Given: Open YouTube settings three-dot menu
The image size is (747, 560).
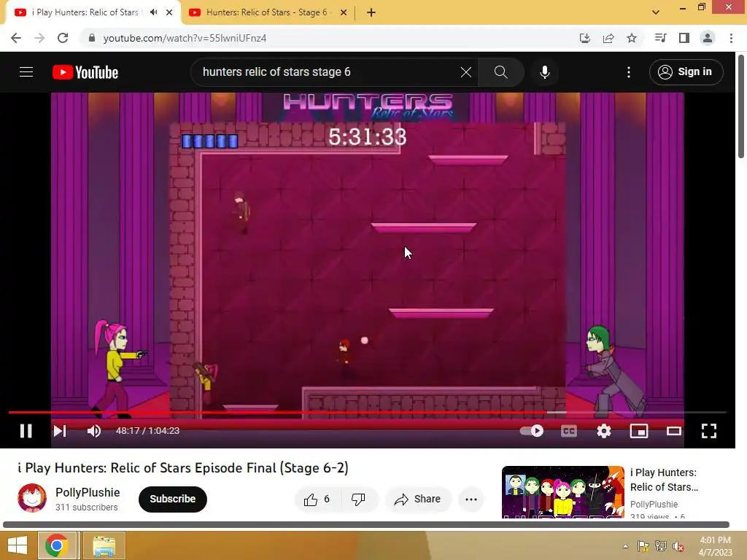Looking at the screenshot, I should pyautogui.click(x=629, y=72).
